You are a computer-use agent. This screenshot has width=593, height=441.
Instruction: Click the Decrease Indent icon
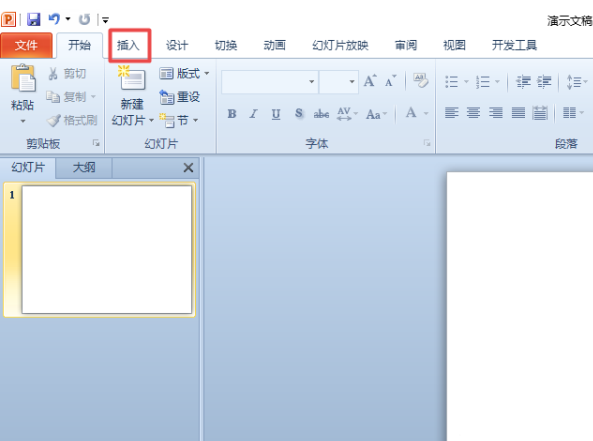[x=524, y=81]
